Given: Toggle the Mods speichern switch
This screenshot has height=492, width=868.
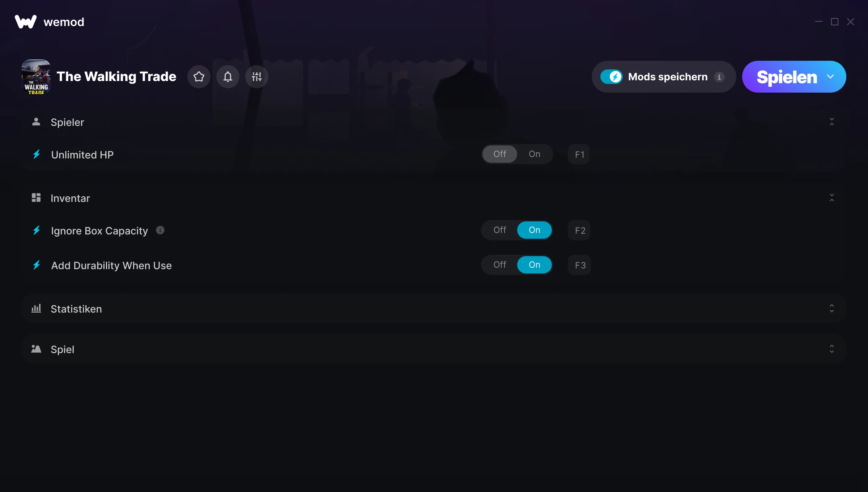Looking at the screenshot, I should (x=611, y=77).
